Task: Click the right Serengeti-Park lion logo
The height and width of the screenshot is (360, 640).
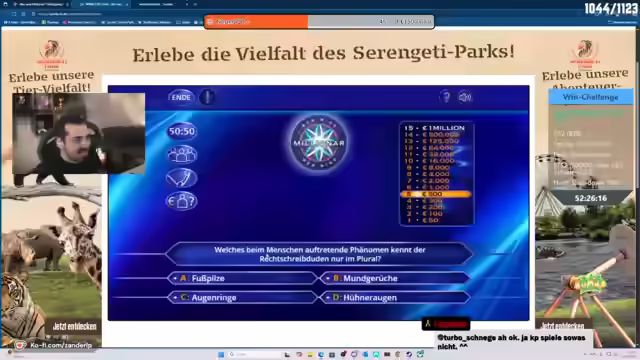Action: point(585,53)
